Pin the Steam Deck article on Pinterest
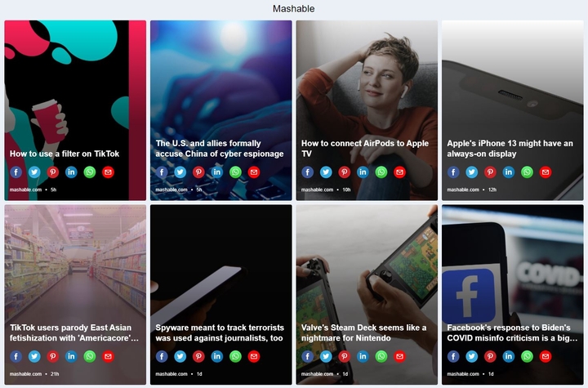 [x=345, y=356]
